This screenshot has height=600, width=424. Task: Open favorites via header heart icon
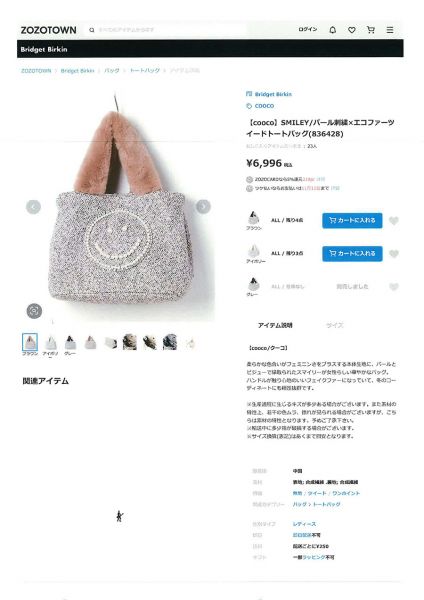352,30
